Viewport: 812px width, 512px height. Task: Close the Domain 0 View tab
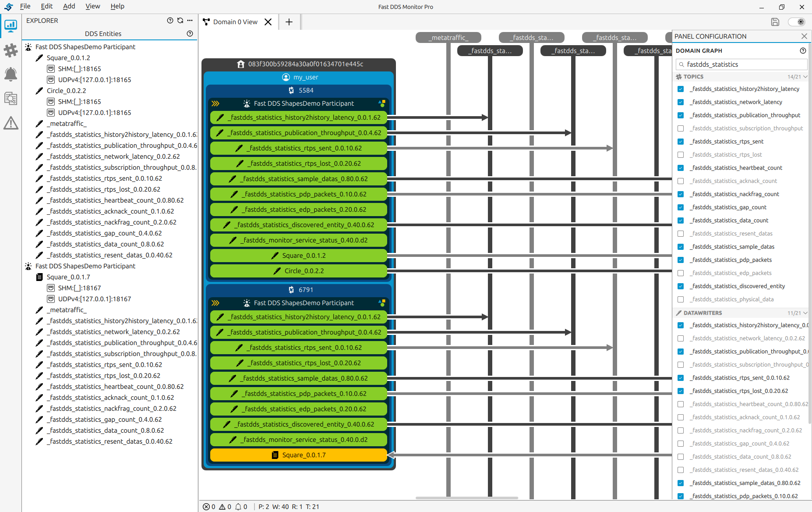pyautogui.click(x=268, y=22)
